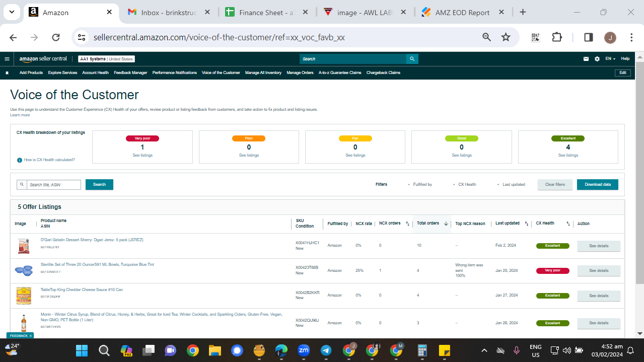The height and width of the screenshot is (362, 644).
Task: Click the Clear filters button
Action: [555, 185]
